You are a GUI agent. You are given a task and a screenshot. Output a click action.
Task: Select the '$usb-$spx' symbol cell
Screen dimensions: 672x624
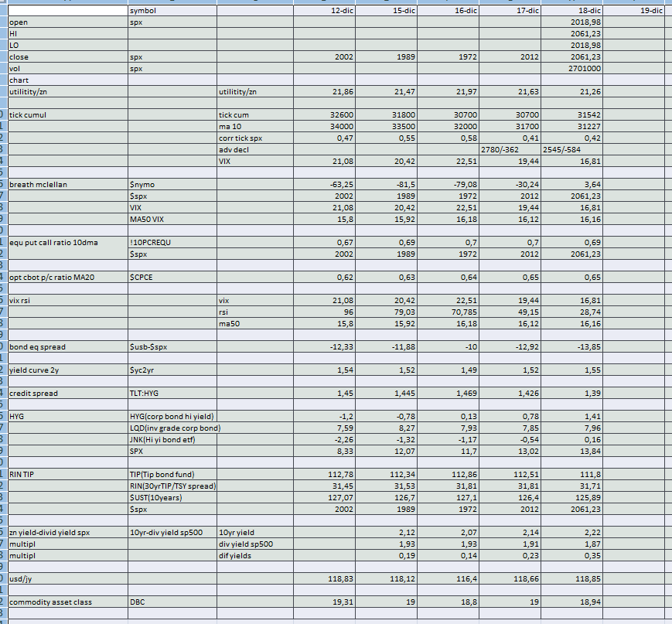172,346
